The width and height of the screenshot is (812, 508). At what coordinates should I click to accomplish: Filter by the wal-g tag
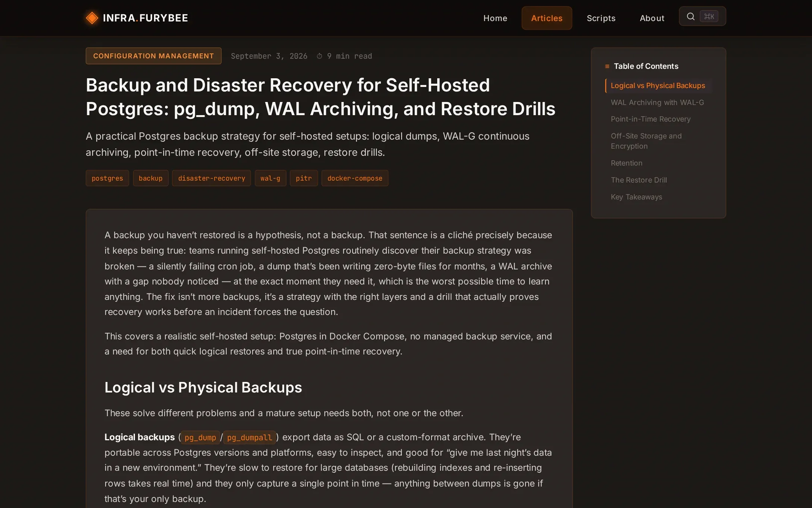tap(270, 178)
